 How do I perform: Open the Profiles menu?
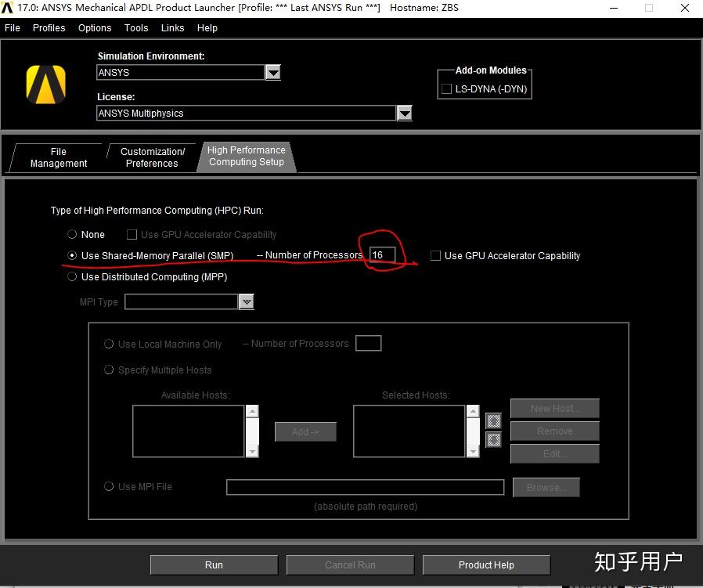49,28
